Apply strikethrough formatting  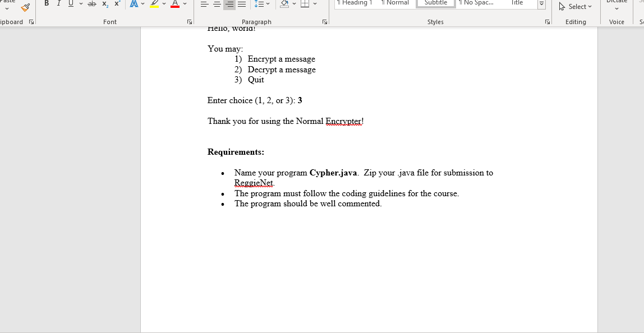click(91, 4)
